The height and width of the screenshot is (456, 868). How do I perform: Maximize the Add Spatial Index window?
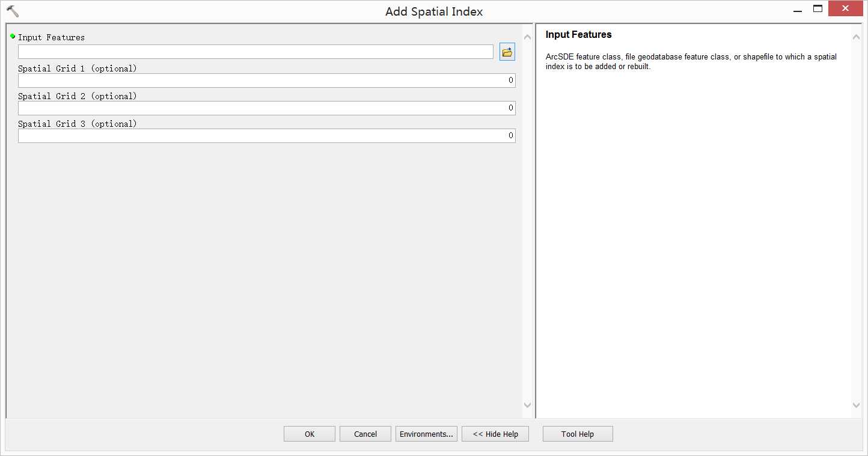[x=818, y=8]
